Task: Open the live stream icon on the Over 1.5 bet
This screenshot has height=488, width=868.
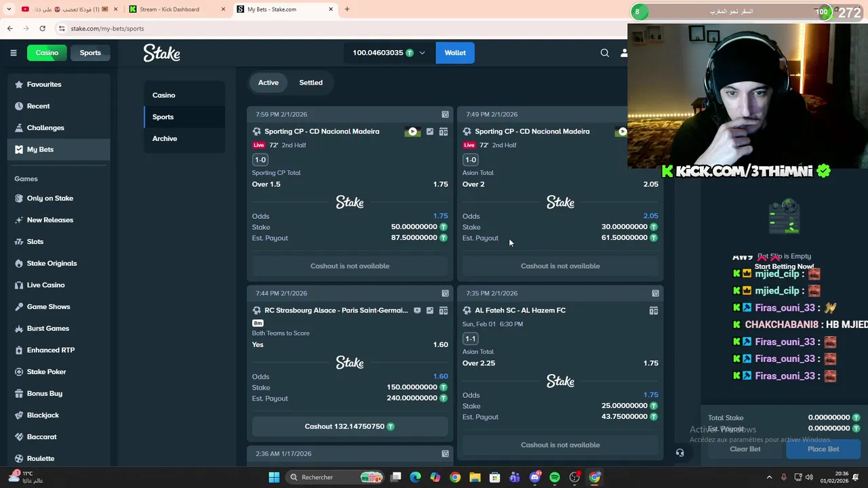Action: 412,131
